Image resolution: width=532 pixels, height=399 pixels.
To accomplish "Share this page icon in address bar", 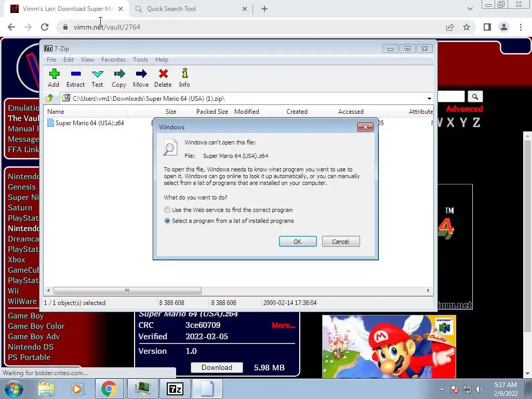I will [x=450, y=27].
